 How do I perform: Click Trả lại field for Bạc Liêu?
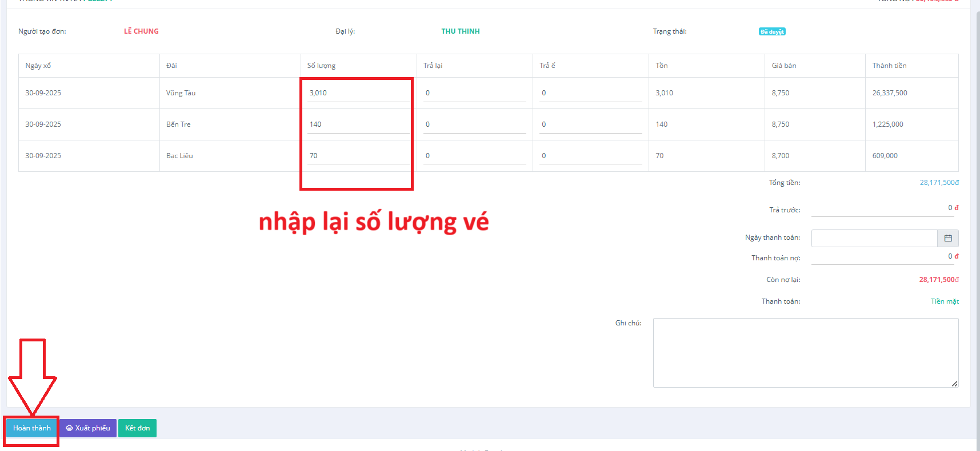(x=474, y=156)
